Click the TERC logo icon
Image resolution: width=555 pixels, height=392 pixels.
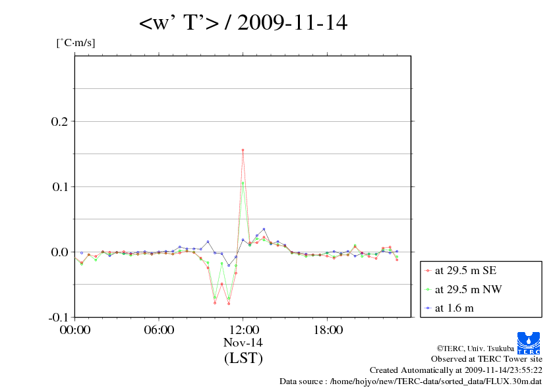click(529, 343)
